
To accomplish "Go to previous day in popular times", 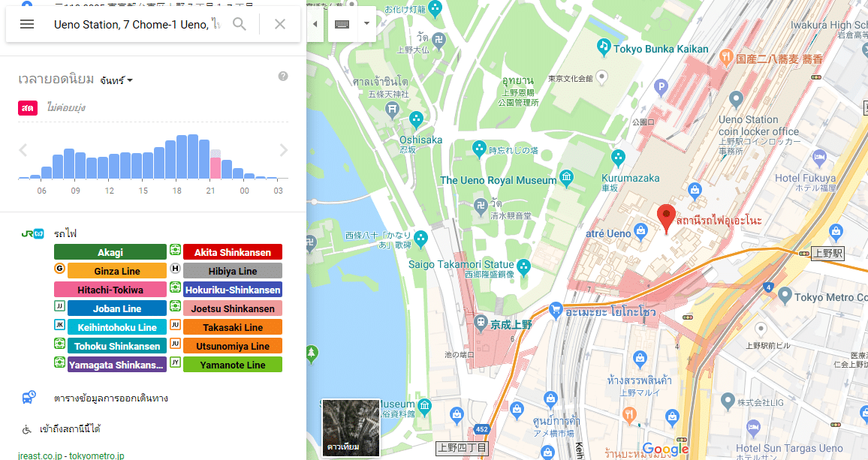I will [23, 150].
